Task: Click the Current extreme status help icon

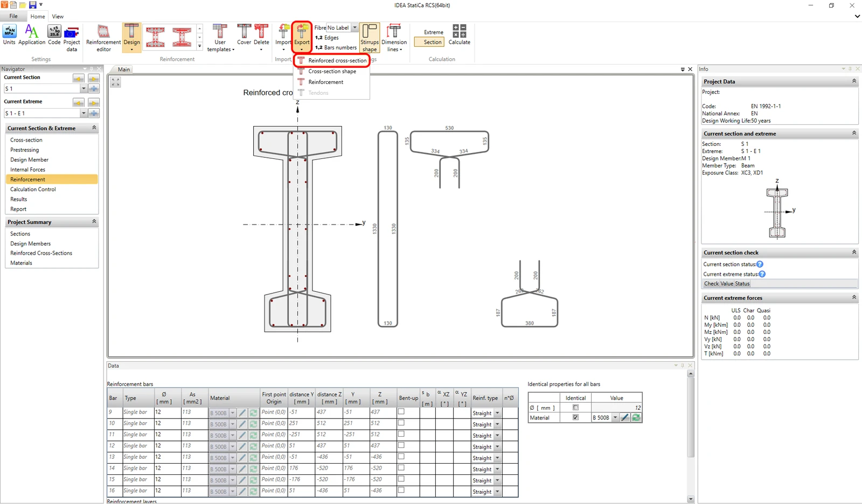Action: [x=762, y=274]
